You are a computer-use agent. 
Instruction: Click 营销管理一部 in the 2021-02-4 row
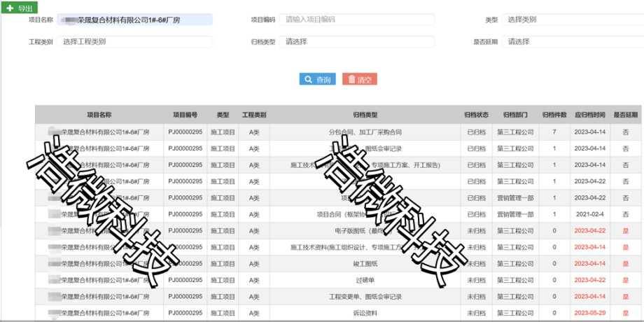point(515,214)
